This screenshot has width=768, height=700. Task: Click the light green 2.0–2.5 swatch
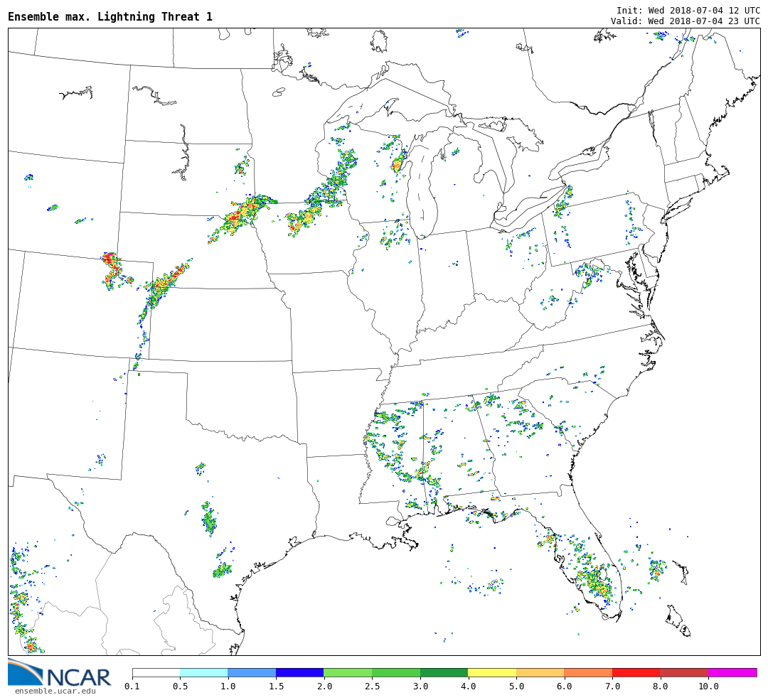348,672
